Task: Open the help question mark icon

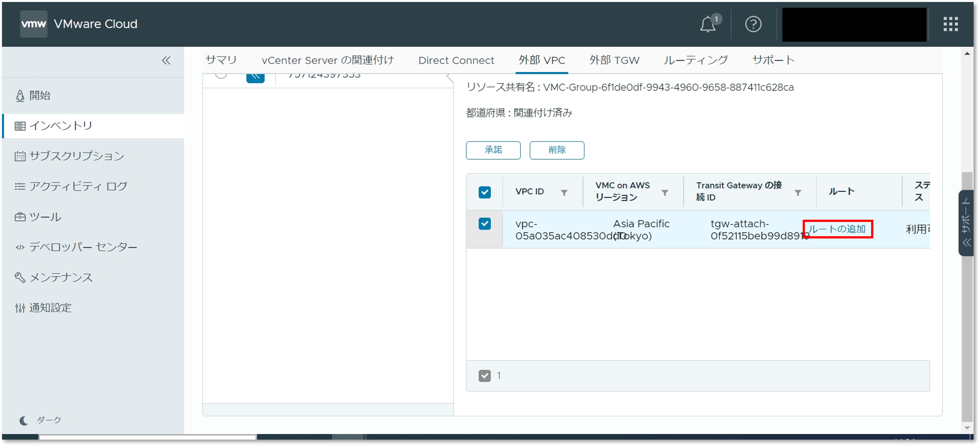Action: pyautogui.click(x=753, y=24)
